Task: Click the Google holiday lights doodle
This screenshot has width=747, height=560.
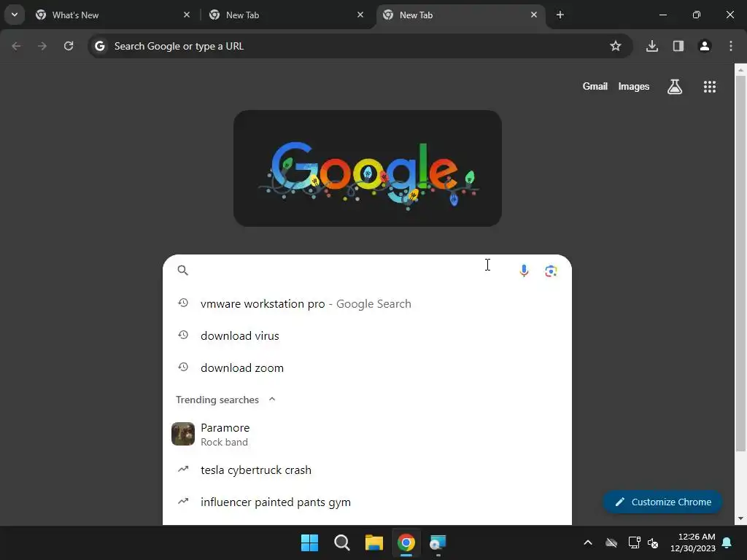Action: (x=368, y=168)
